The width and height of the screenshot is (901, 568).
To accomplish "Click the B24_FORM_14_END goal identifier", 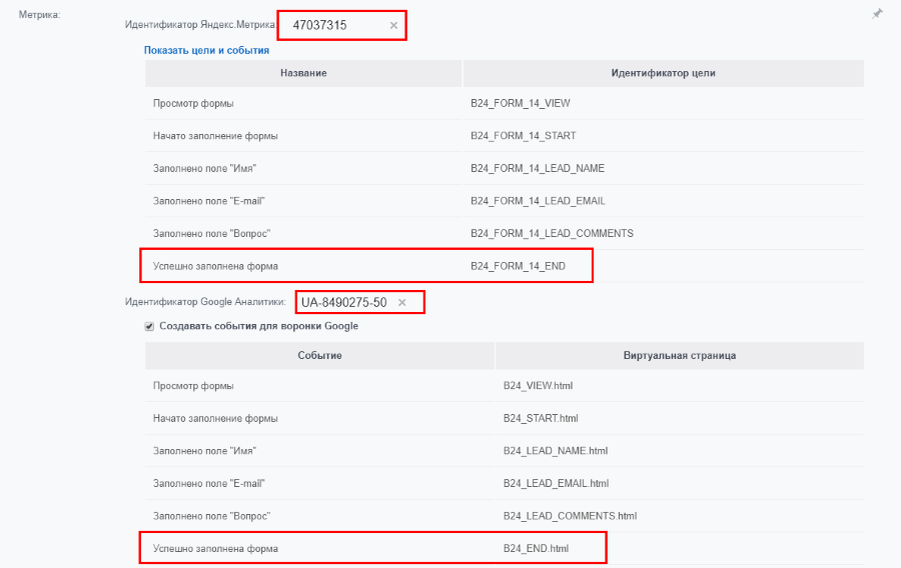I will [x=518, y=266].
